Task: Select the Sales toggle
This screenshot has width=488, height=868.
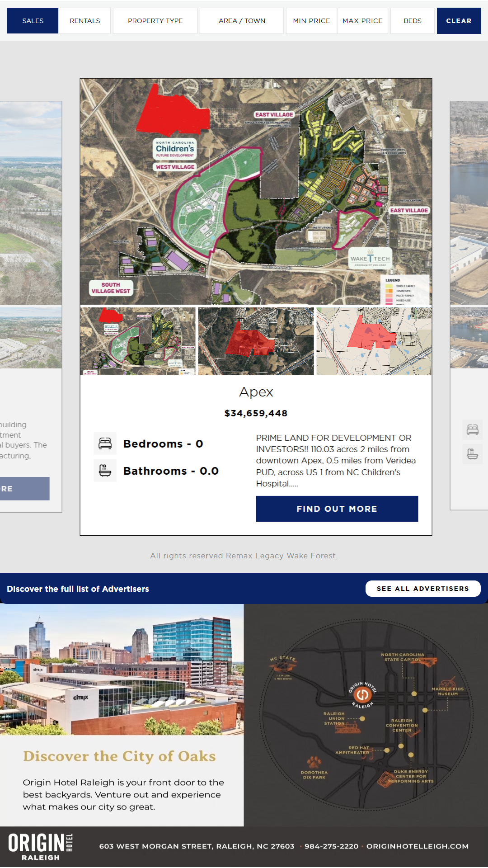Action: (33, 21)
